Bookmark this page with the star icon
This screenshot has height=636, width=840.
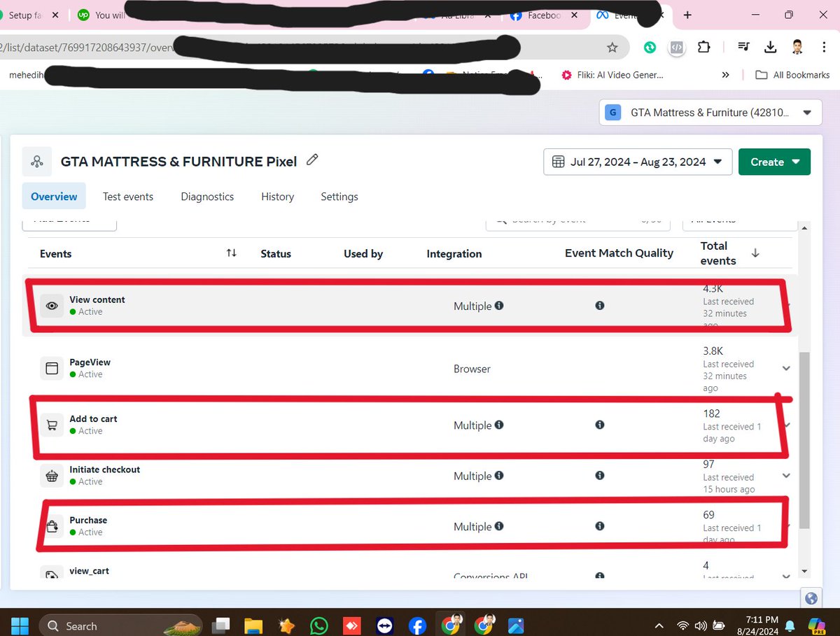click(x=612, y=48)
